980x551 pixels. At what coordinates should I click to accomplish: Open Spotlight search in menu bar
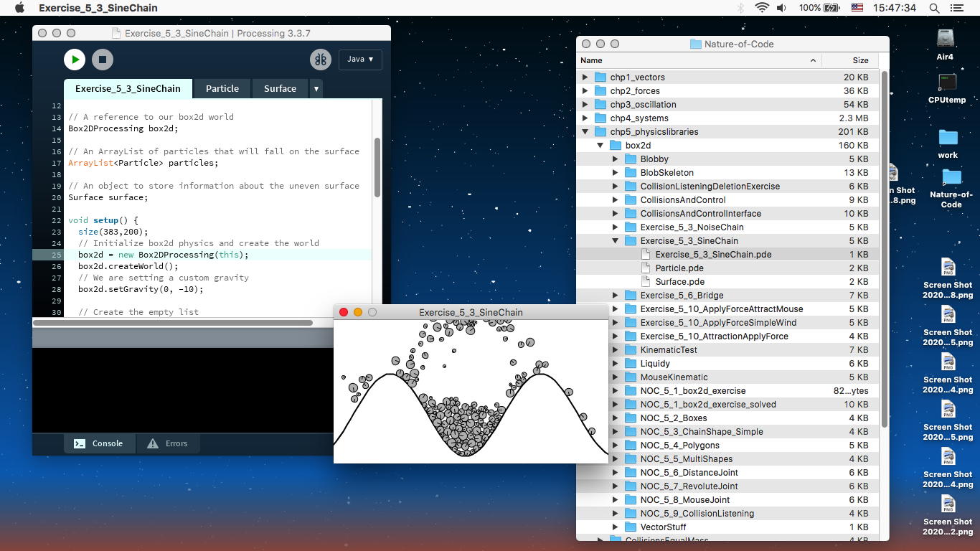point(934,8)
